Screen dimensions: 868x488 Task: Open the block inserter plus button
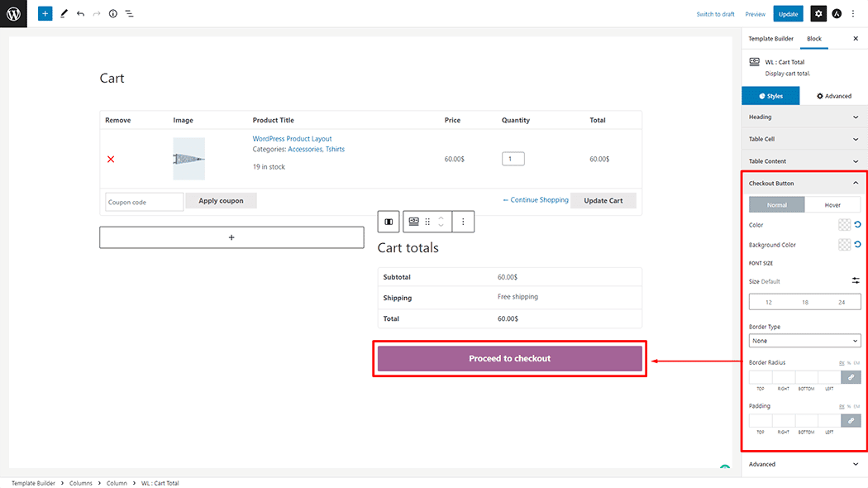pos(45,14)
